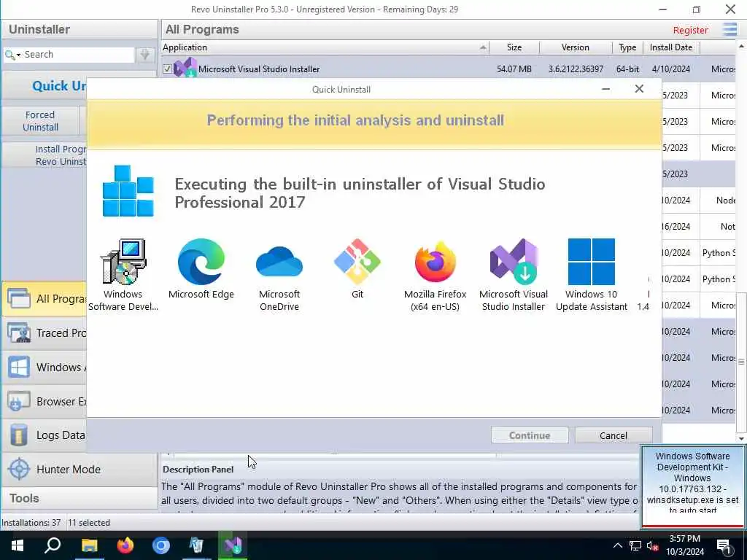
Task: Uncheck Microsoft Visual Studio Installer checkbox
Action: click(x=167, y=69)
